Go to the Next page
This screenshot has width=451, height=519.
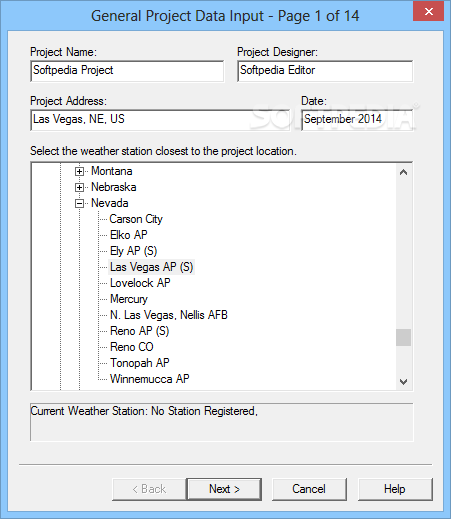pos(224,489)
